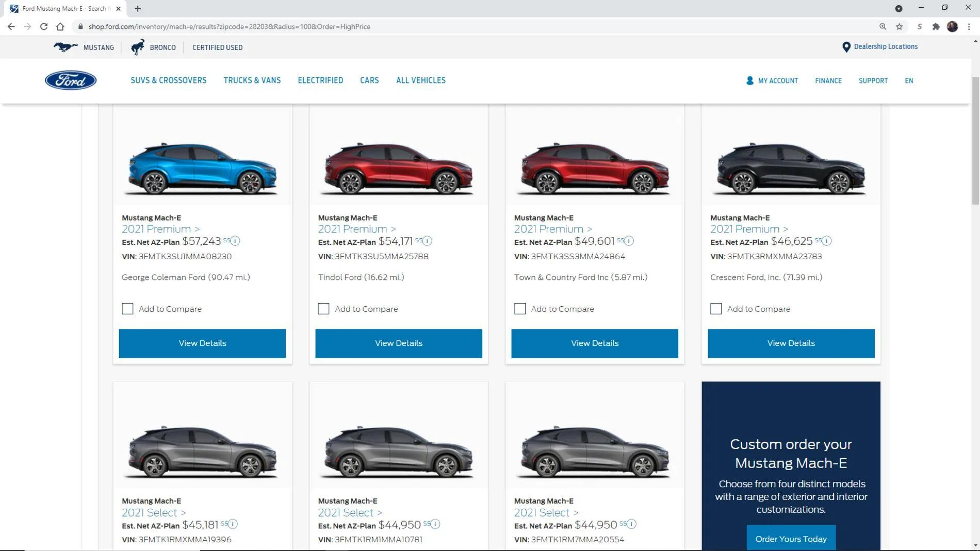View site security lock information
The height and width of the screenshot is (551, 980).
[80, 26]
